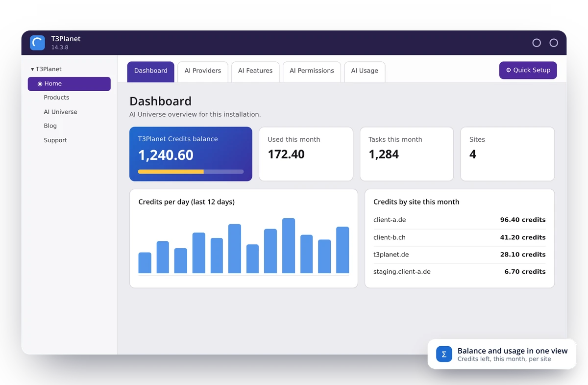This screenshot has width=588, height=385.
Task: Click the Sites card
Action: 508,154
